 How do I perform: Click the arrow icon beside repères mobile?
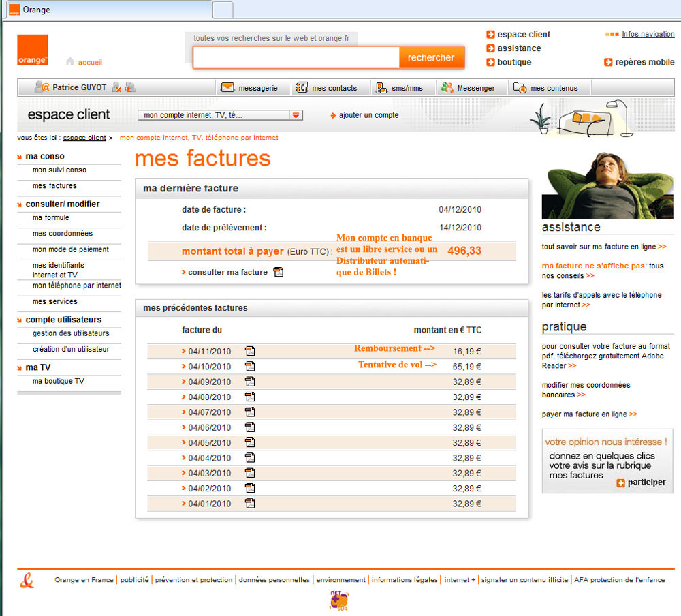coord(608,62)
